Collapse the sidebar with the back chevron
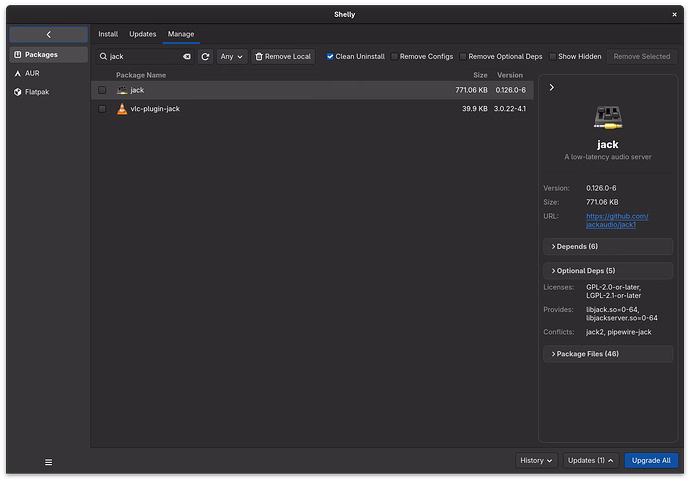Viewport: 690px width, 480px height. [x=48, y=34]
